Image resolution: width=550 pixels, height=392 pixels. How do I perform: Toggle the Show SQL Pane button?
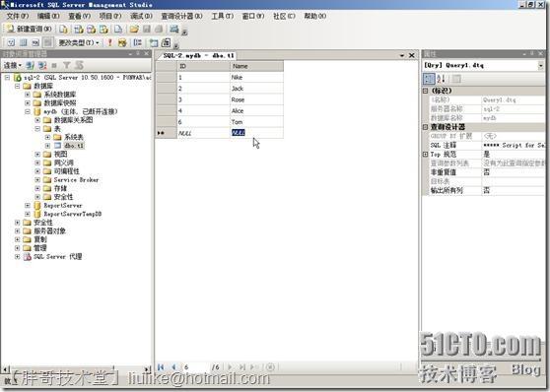[x=35, y=42]
